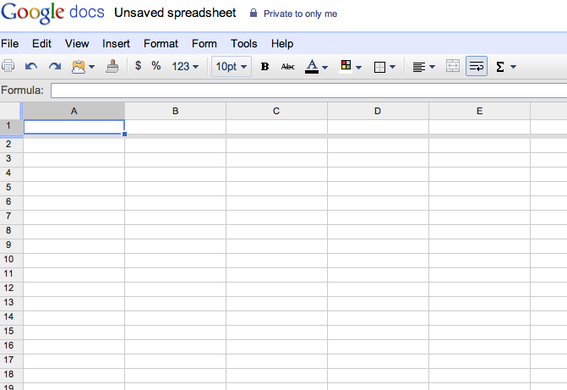The image size is (567, 390).
Task: Select the paint format brush icon
Action: pos(112,67)
